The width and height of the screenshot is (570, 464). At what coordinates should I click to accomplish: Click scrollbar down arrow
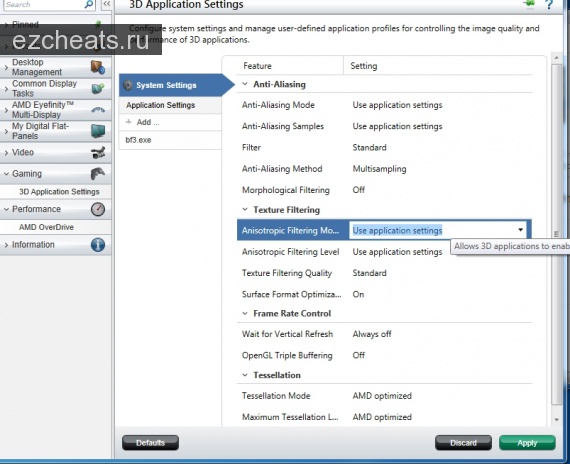556,420
